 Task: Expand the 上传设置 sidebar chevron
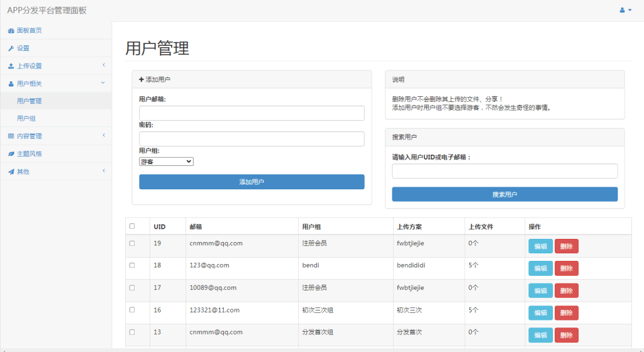coord(103,65)
